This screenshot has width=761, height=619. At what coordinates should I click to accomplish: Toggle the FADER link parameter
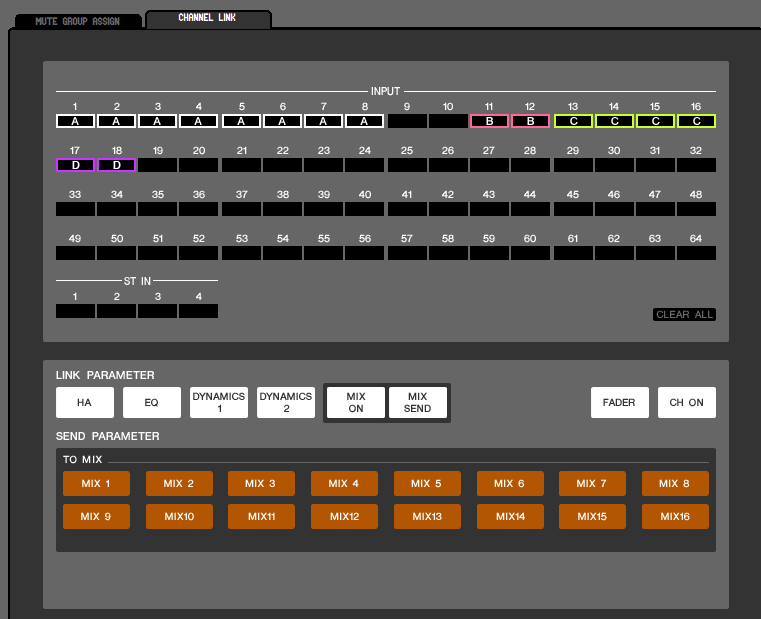pyautogui.click(x=620, y=402)
